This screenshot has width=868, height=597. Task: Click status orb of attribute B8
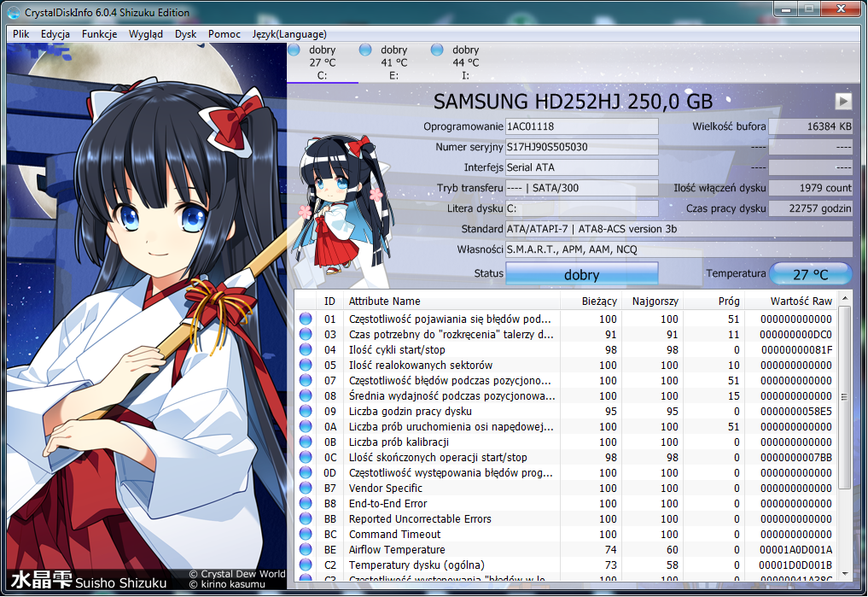pyautogui.click(x=306, y=503)
